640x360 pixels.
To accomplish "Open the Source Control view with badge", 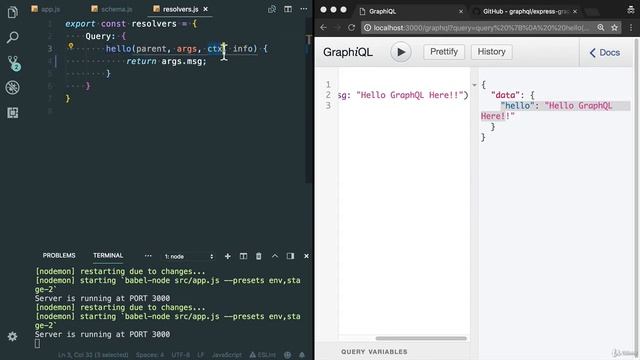I will click(x=13, y=63).
